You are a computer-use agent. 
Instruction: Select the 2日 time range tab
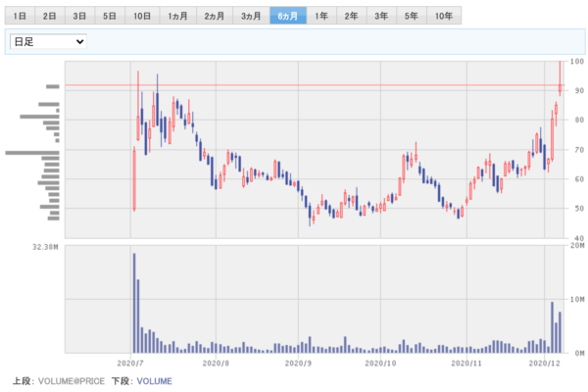pos(50,16)
